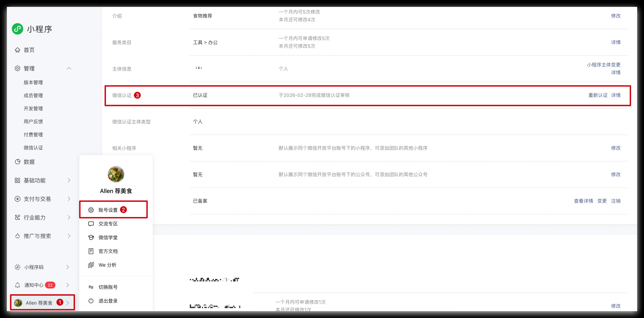Click the Allen 荐美食 small avatar in sidebar
The height and width of the screenshot is (318, 644).
[x=18, y=303]
